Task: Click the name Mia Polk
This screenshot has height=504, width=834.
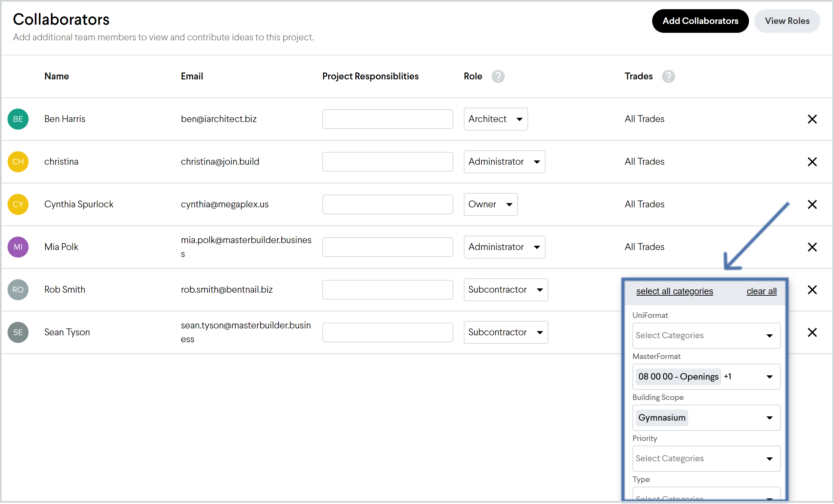Action: coord(61,247)
